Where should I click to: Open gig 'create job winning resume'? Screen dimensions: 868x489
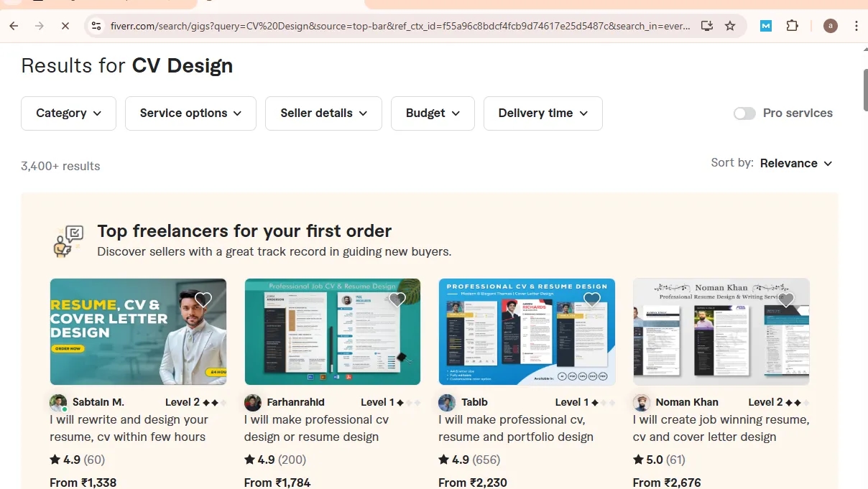coord(721,428)
